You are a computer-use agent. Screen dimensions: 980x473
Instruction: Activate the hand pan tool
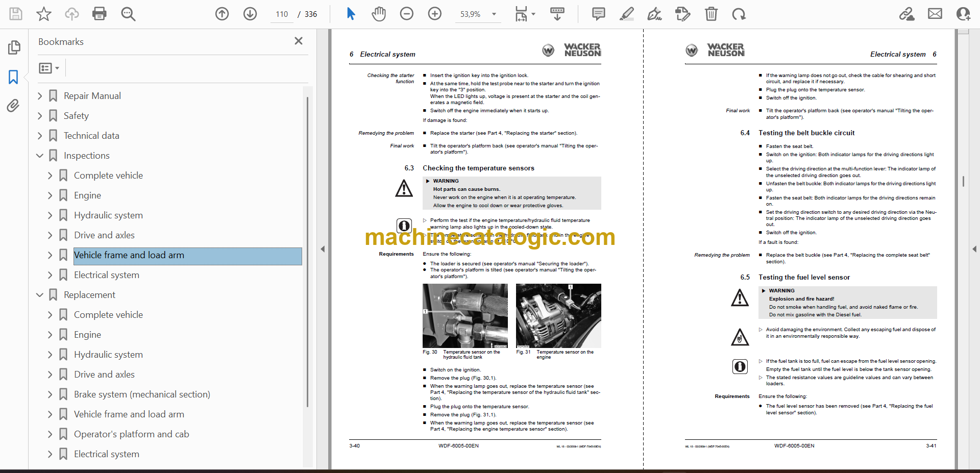tap(379, 14)
